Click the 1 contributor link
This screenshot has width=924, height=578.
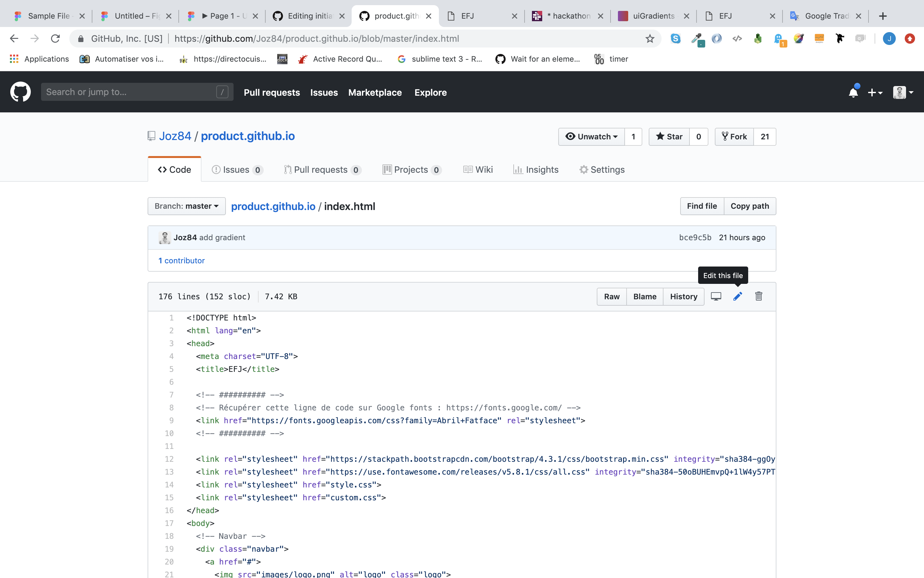[181, 260]
